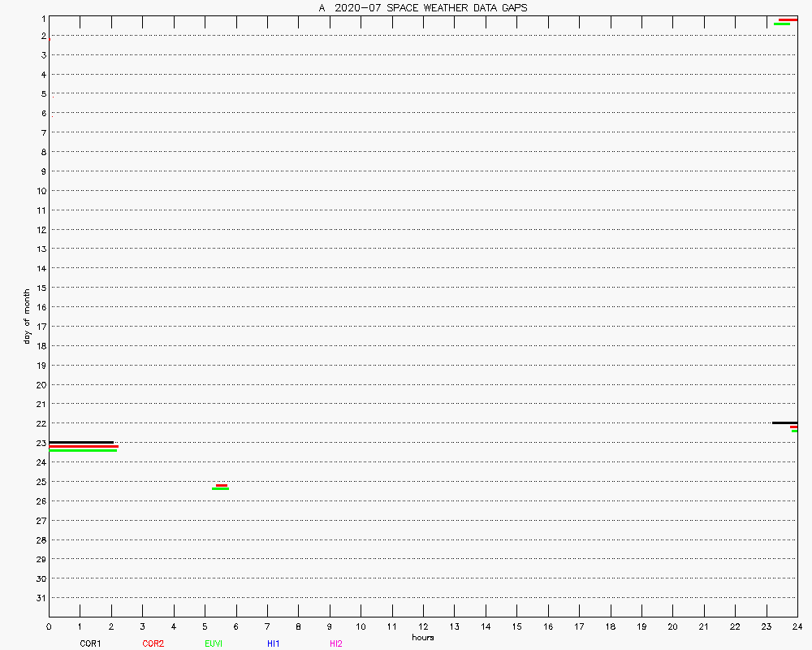Click the blue HI1 legend label
The height and width of the screenshot is (650, 812).
[273, 643]
